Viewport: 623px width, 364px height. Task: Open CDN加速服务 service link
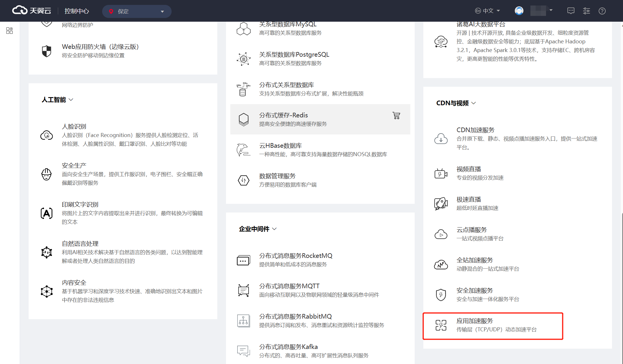475,130
